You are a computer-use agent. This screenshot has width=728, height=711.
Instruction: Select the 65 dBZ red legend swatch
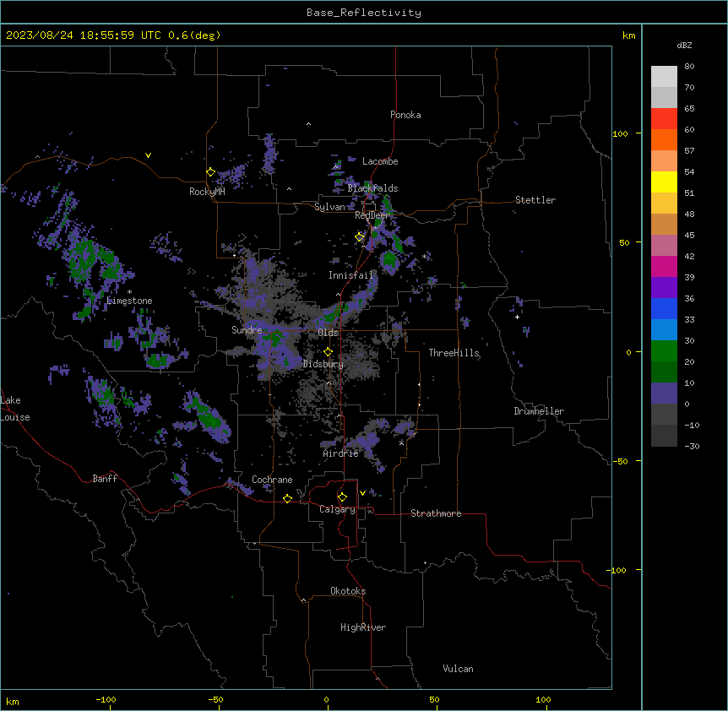pos(664,118)
